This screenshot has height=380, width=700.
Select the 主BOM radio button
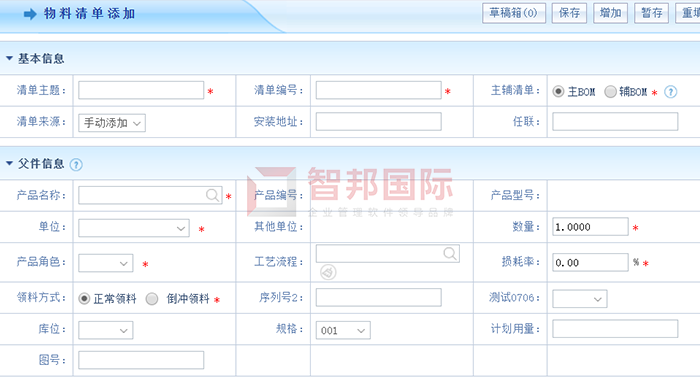558,92
